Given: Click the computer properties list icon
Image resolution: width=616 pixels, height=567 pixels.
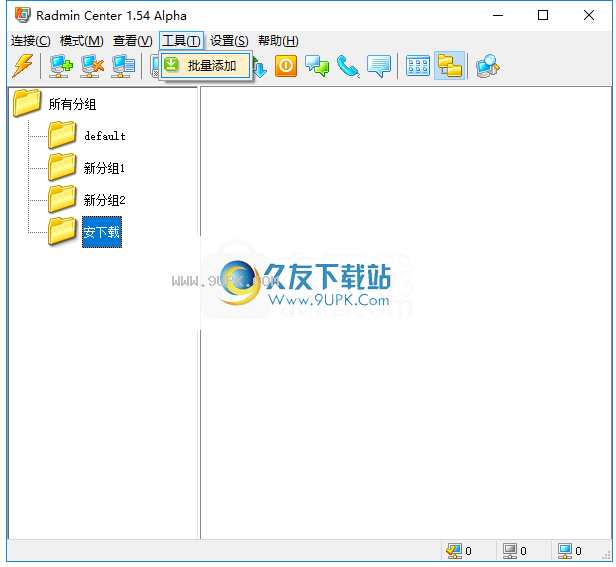Looking at the screenshot, I should click(123, 66).
